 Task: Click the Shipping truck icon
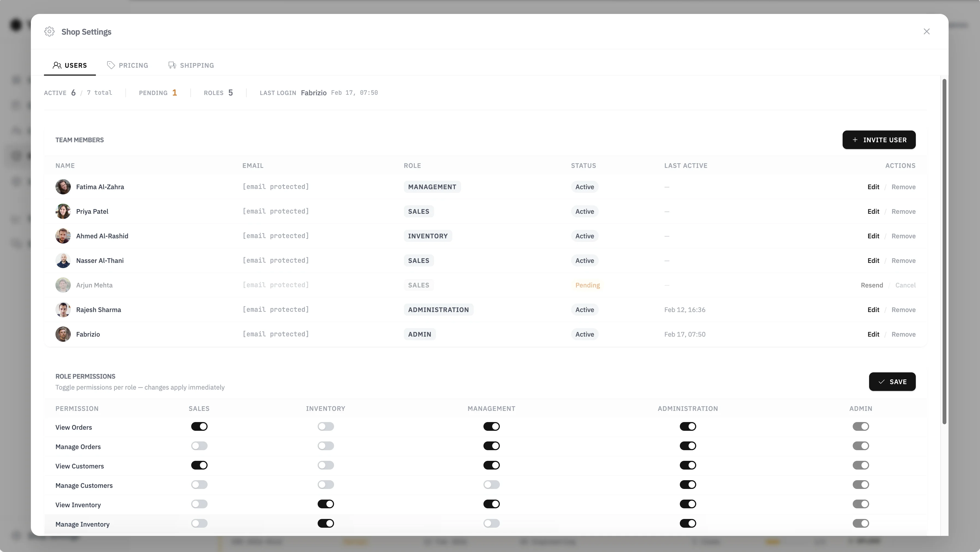172,66
